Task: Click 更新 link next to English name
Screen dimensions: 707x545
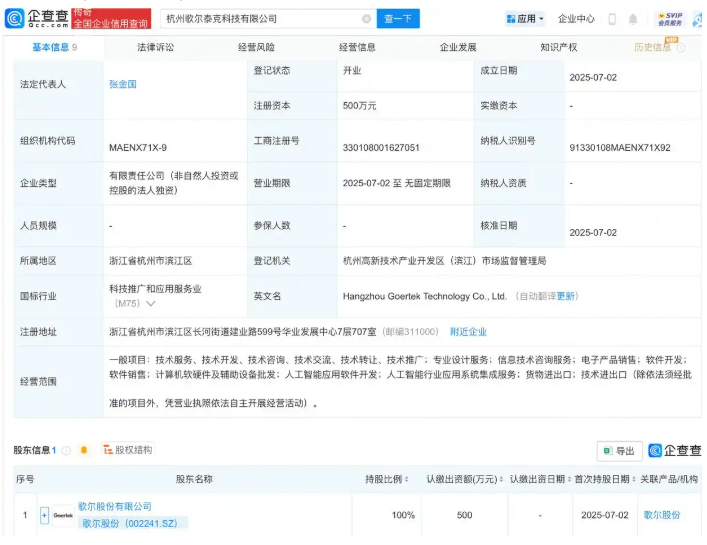Action: [x=566, y=296]
